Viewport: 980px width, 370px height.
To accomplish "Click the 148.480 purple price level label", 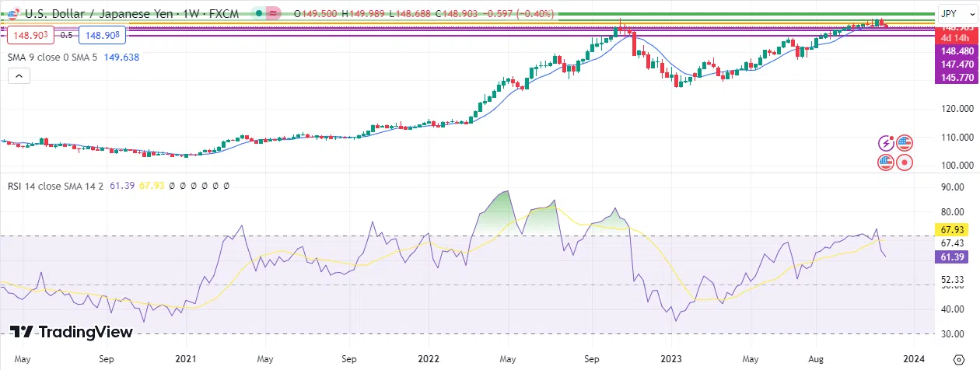I will pos(954,51).
